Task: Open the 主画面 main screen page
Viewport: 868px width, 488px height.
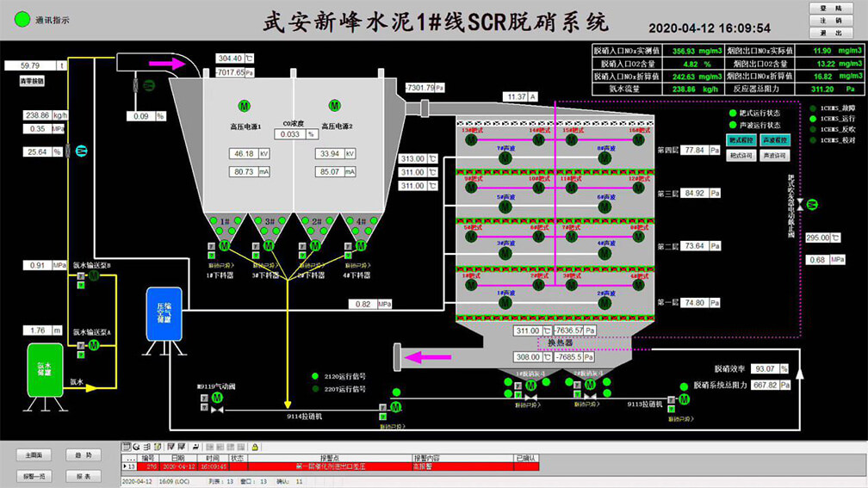Action: pyautogui.click(x=40, y=454)
